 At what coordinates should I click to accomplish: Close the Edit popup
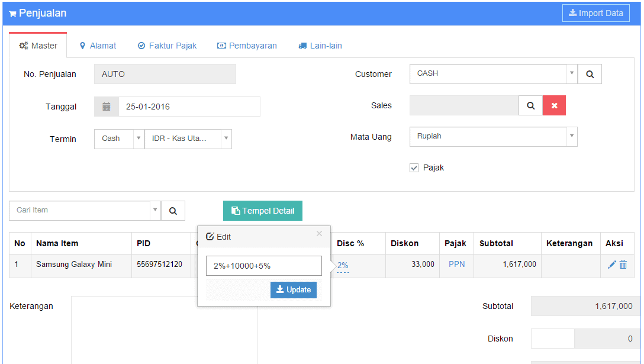click(319, 233)
